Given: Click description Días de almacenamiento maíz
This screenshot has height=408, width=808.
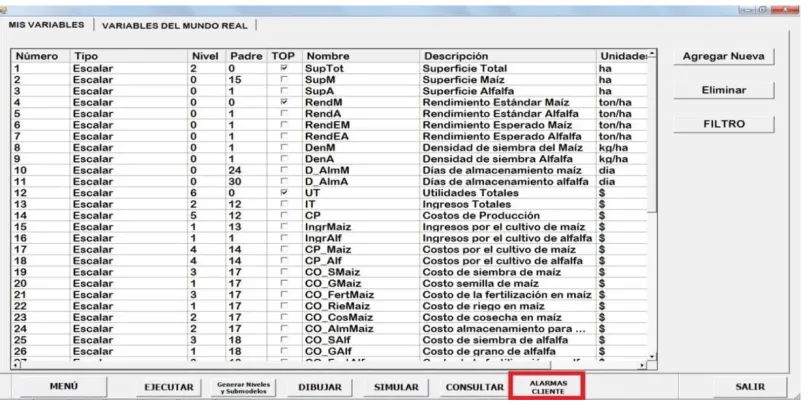Looking at the screenshot, I should point(502,171).
